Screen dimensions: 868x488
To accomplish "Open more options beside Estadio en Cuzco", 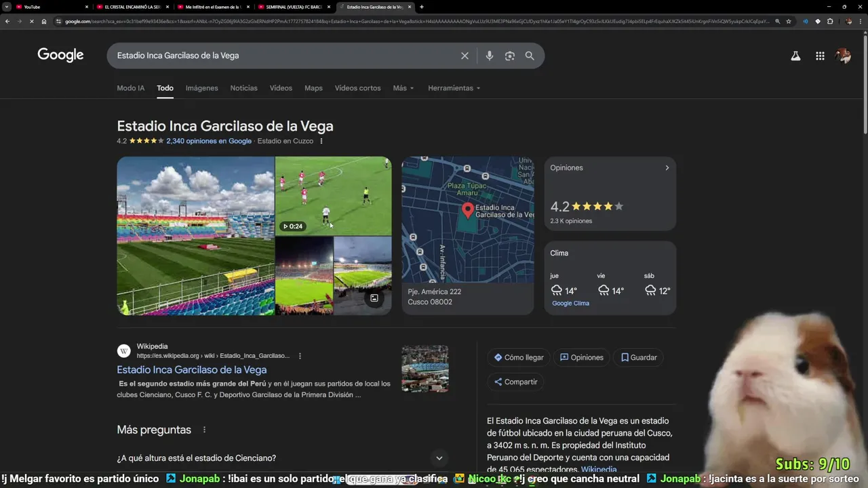I will tap(321, 141).
